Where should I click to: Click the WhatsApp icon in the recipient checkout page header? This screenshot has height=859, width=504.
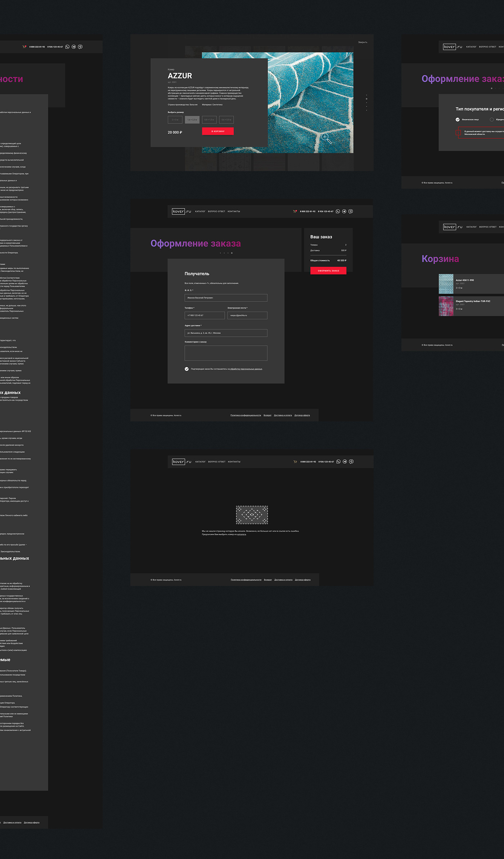[338, 211]
